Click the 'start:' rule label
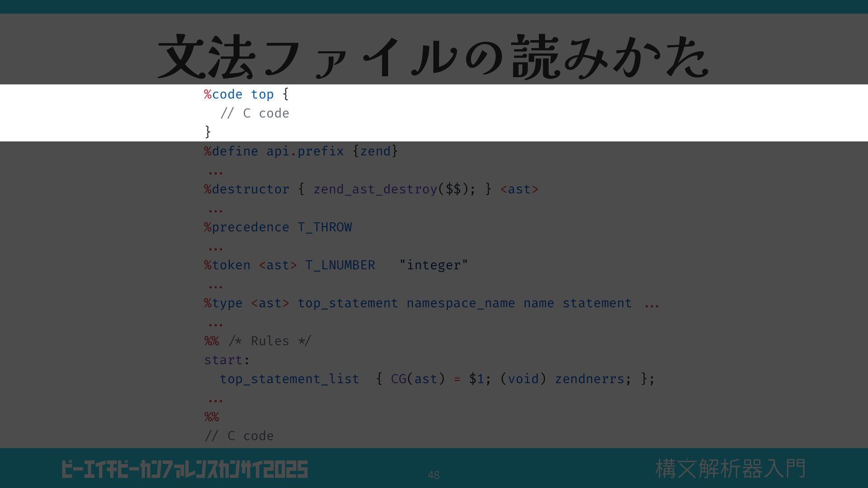The width and height of the screenshot is (868, 488). (x=226, y=360)
